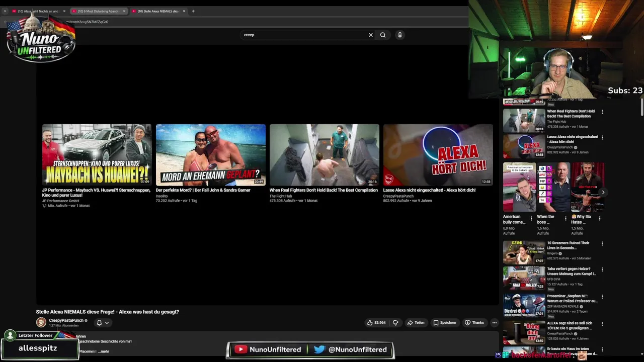This screenshot has height=362, width=644.
Task: Like the video showing 83.964 likes
Action: click(376, 323)
